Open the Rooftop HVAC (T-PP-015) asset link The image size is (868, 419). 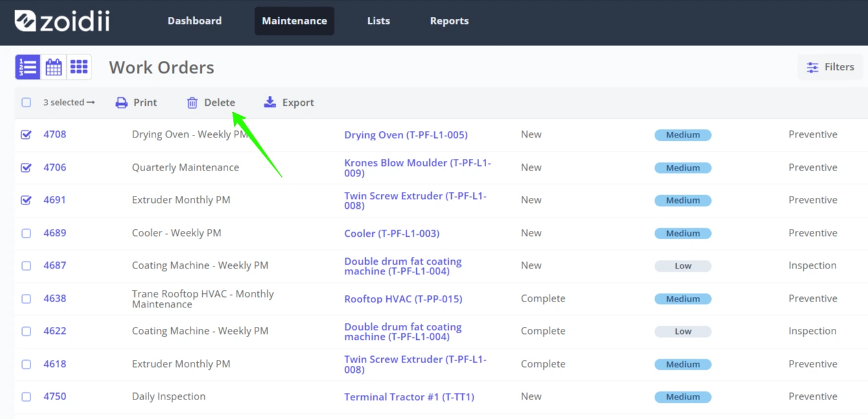tap(403, 299)
